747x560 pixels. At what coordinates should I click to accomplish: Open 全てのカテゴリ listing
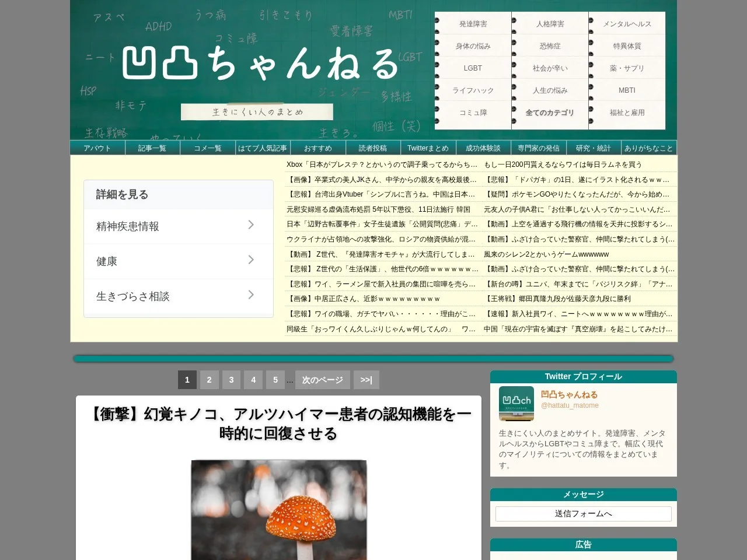click(x=550, y=113)
